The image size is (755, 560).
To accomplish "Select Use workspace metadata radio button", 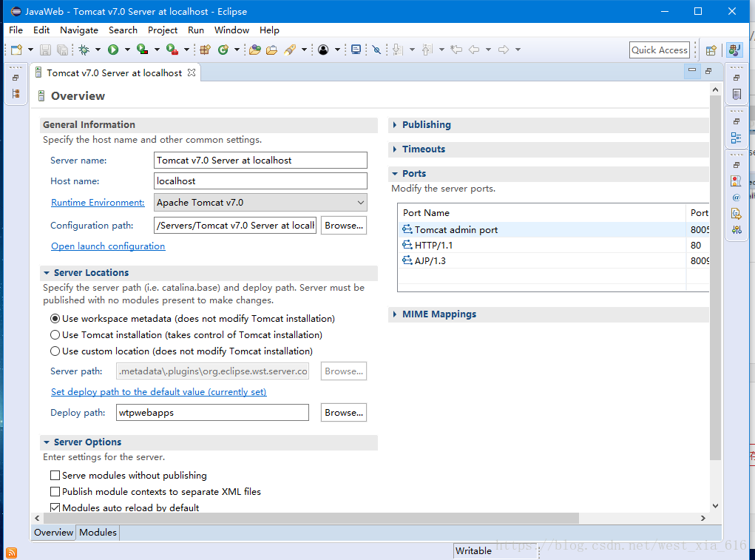I will [x=55, y=319].
